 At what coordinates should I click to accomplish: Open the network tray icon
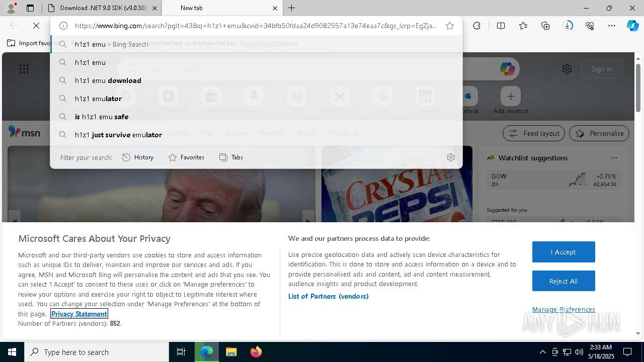[x=567, y=352]
